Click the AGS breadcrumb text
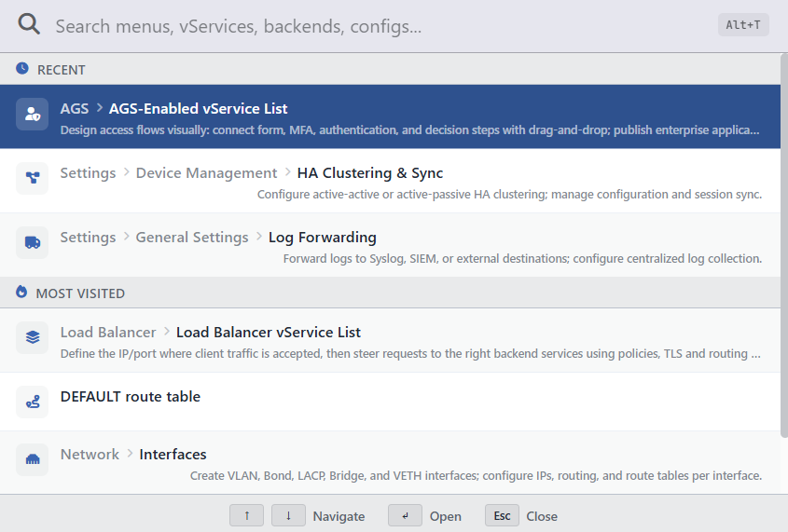The width and height of the screenshot is (788, 532). (75, 108)
